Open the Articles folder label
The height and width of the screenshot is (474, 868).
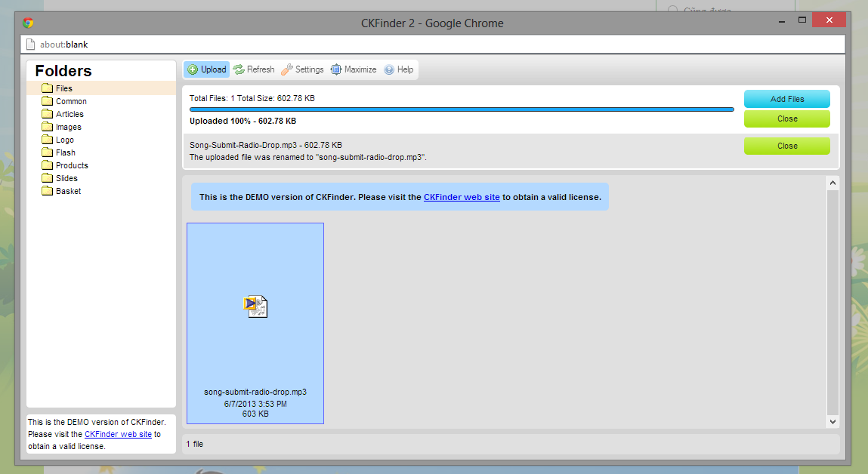(70, 114)
